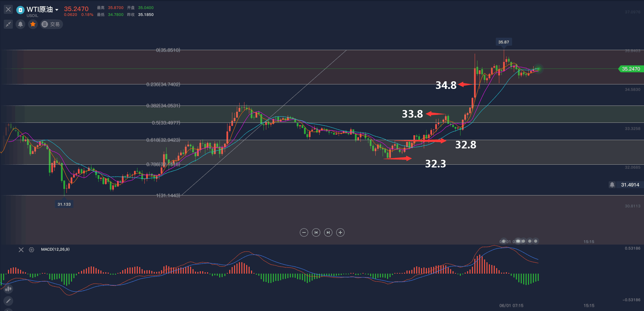
Task: Click the 昨收 value 35.1850
Action: (146, 15)
